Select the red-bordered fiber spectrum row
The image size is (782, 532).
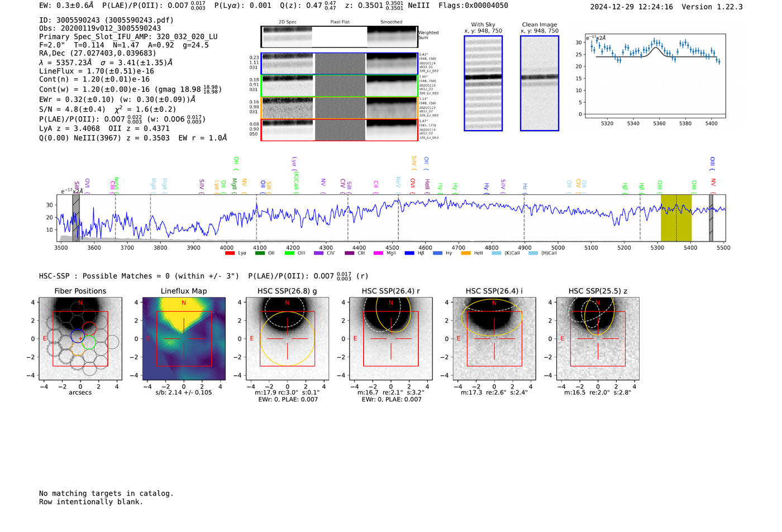coord(340,130)
